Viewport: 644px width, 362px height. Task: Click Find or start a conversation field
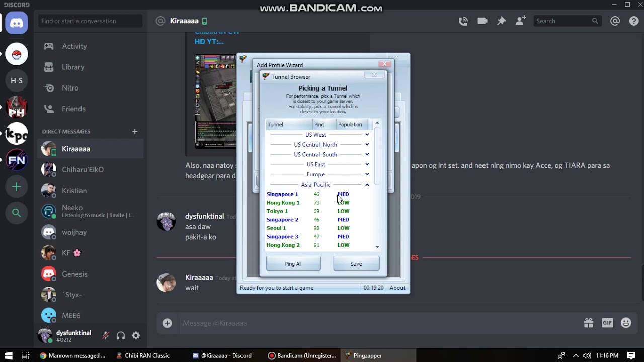click(x=91, y=21)
